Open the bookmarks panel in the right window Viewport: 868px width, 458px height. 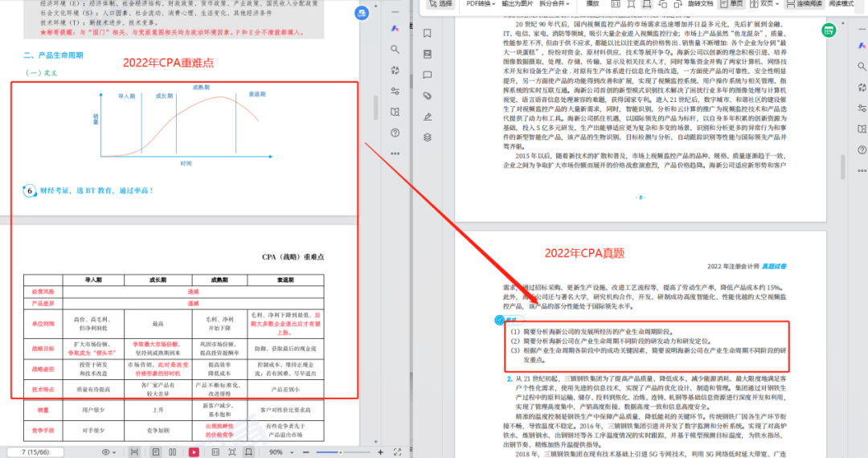(x=428, y=33)
